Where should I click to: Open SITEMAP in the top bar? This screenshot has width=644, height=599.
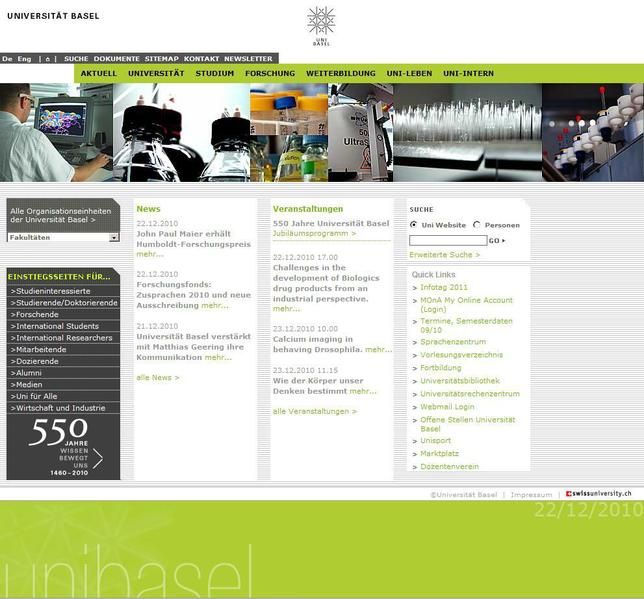coord(161,59)
